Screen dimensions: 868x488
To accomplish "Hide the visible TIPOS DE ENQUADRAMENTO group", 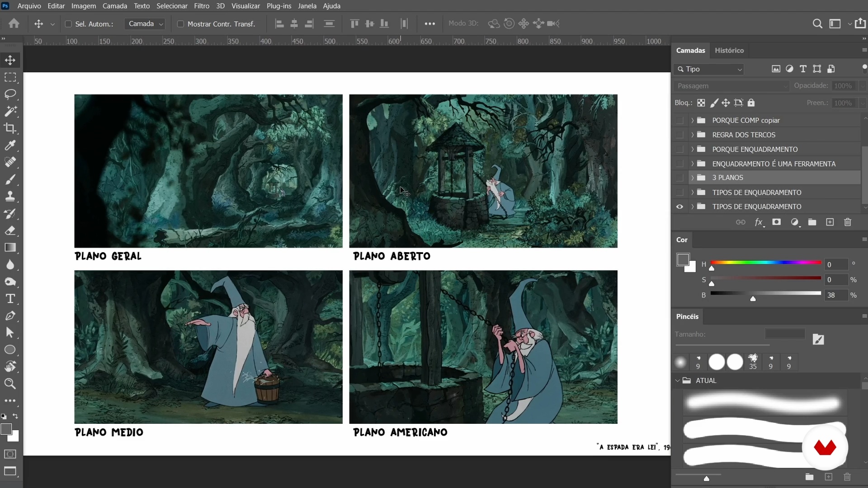I will click(679, 206).
